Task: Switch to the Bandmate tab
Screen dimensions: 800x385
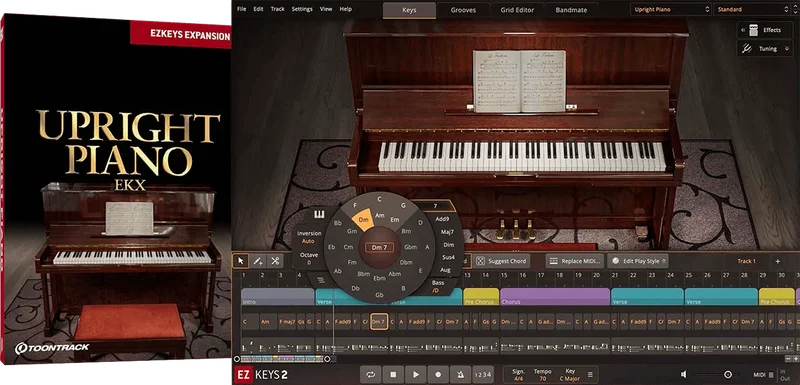Action: point(571,10)
